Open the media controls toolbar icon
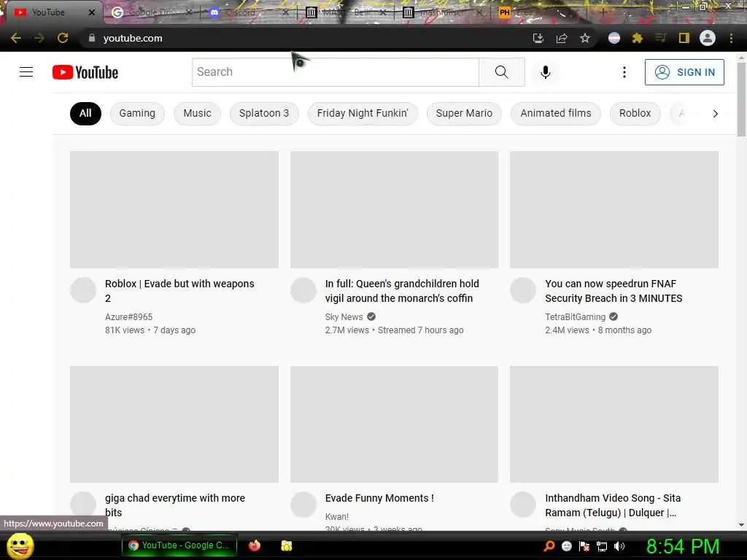The width and height of the screenshot is (747, 560). [x=660, y=38]
